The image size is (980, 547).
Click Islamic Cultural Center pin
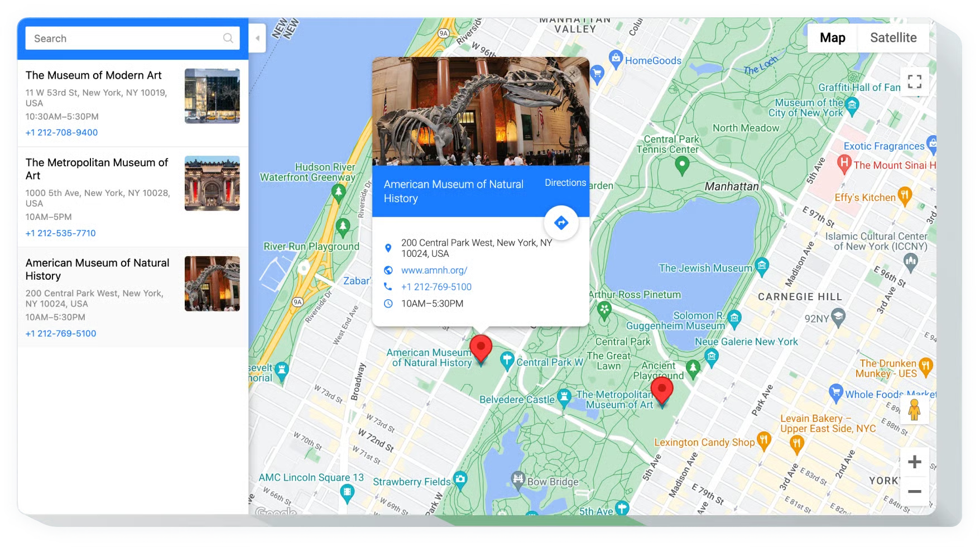(x=910, y=262)
